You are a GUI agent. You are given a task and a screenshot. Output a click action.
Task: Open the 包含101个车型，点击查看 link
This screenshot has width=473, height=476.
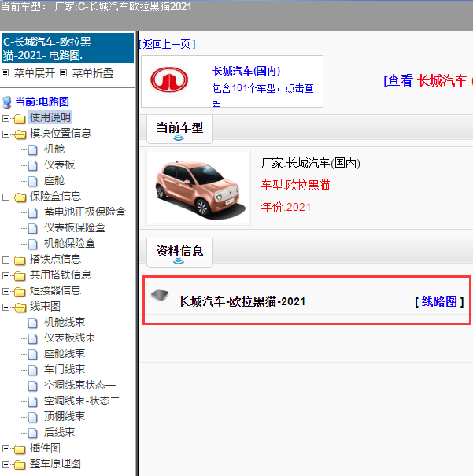263,95
